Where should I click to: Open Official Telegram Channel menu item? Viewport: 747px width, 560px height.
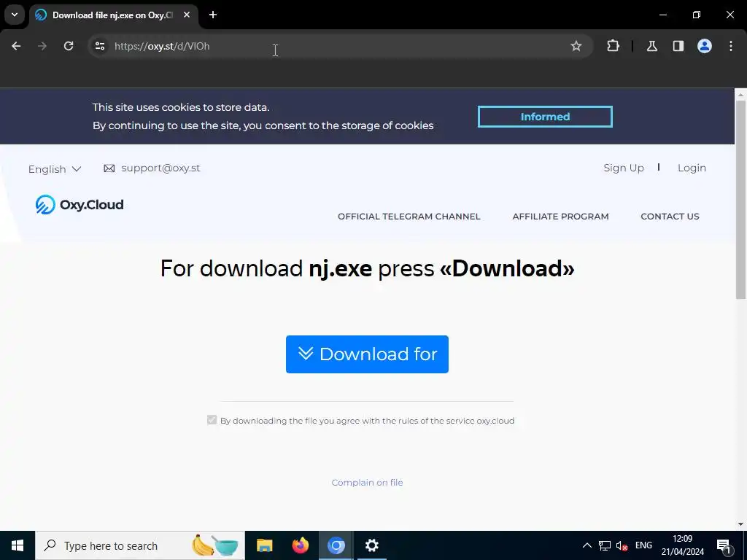[x=409, y=217]
